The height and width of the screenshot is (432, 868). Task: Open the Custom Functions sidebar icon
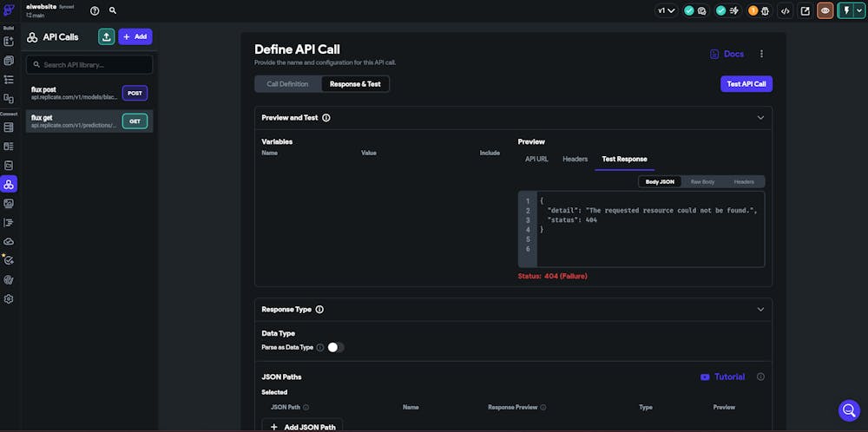tap(9, 222)
